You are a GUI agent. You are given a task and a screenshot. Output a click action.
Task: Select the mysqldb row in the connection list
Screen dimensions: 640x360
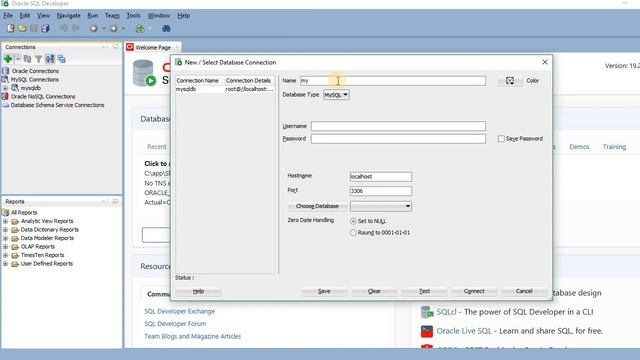point(225,89)
